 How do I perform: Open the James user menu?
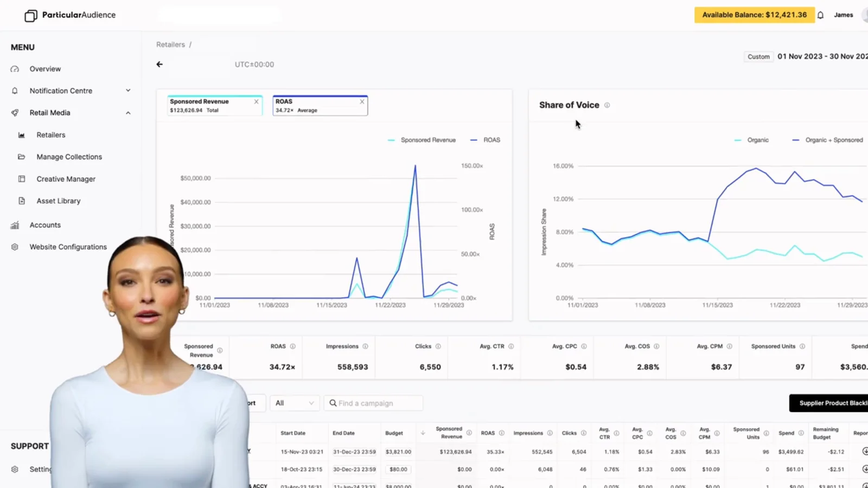pos(844,15)
